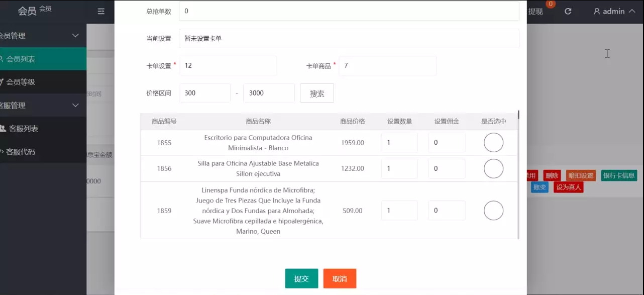Click the refresh icon in top bar
The width and height of the screenshot is (644, 295).
tap(568, 11)
